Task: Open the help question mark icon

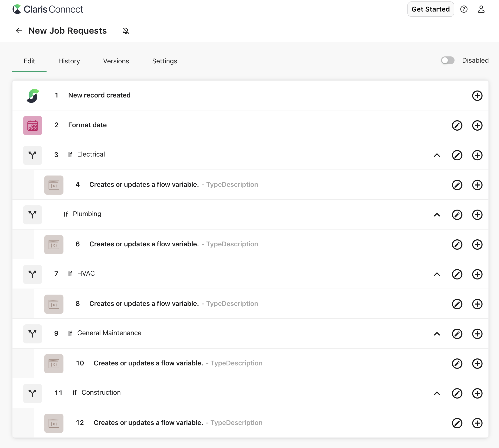Action: 464,9
